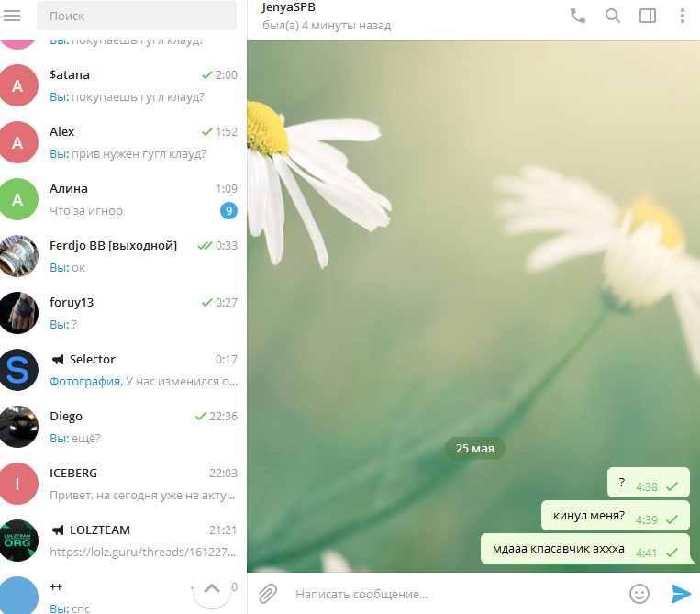Viewport: 700px width, 614px height.
Task: Search within this chat using magnifier icon
Action: click(x=613, y=16)
